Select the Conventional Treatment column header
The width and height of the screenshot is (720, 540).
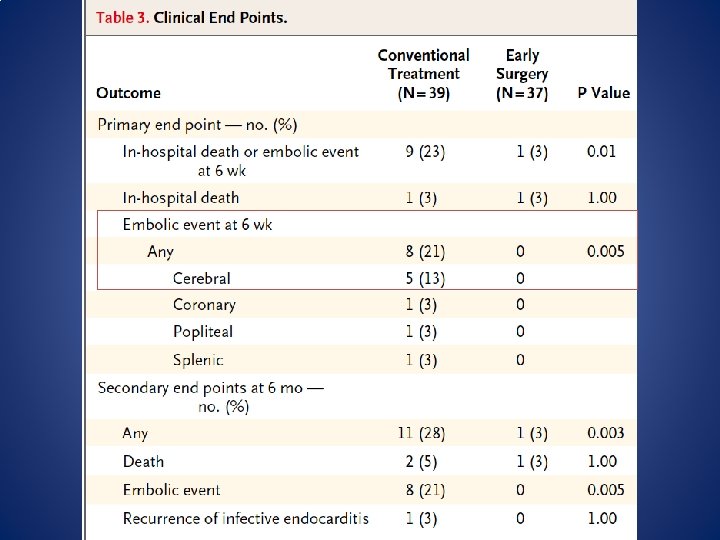[423, 74]
